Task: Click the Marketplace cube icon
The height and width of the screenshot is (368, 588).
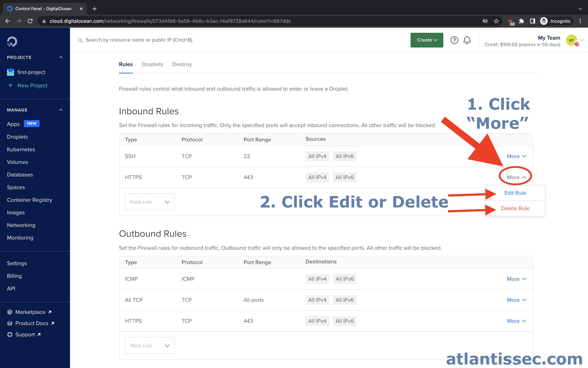Action: pyautogui.click(x=10, y=312)
